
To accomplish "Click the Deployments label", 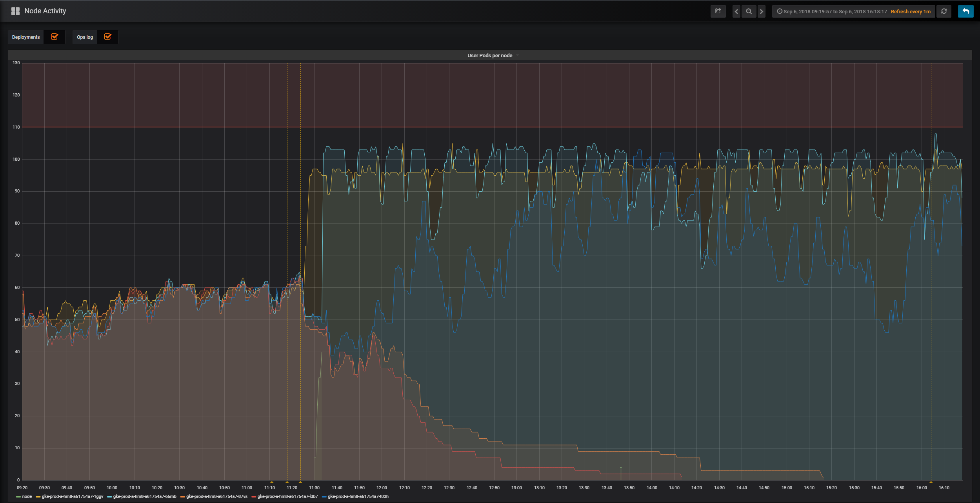I will click(x=26, y=37).
